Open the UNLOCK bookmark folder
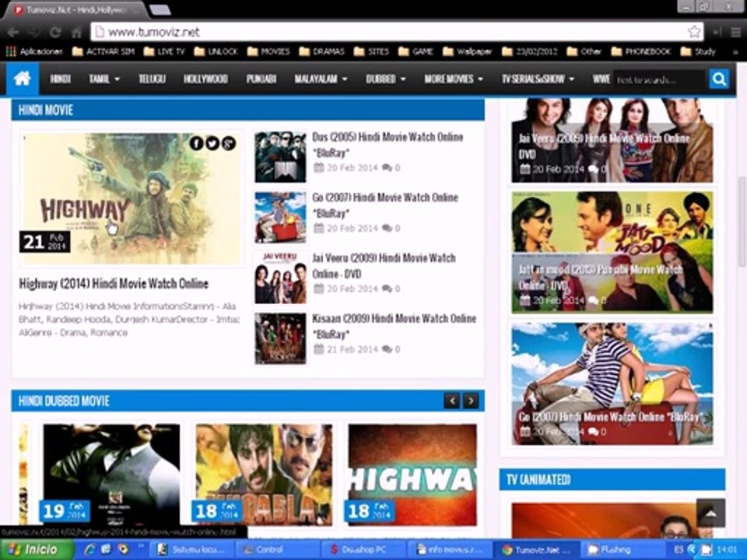This screenshot has height=560, width=747. [216, 51]
